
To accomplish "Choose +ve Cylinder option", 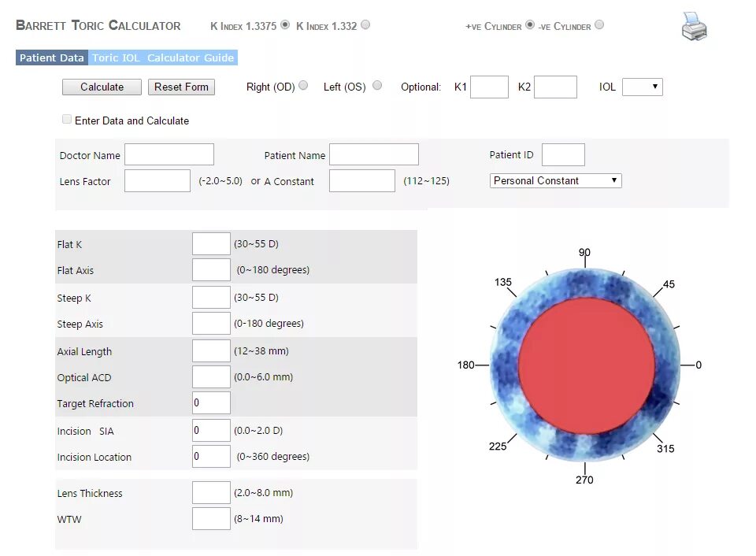I will (530, 24).
